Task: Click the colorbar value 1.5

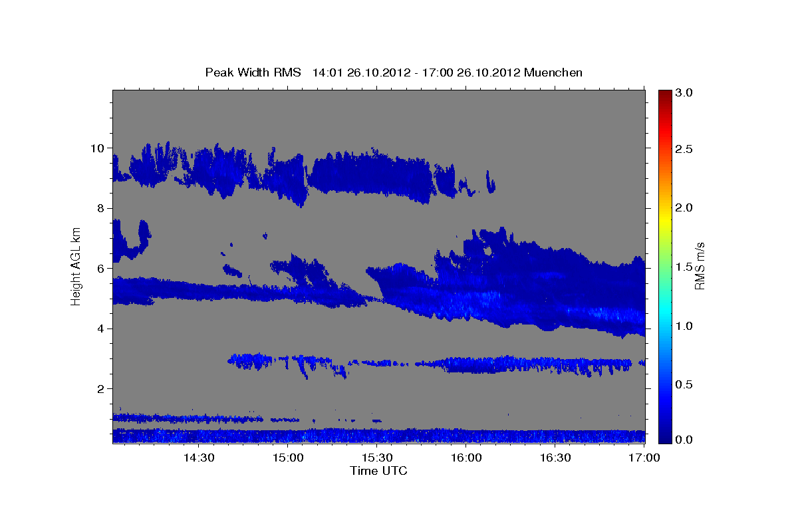Action: point(684,267)
